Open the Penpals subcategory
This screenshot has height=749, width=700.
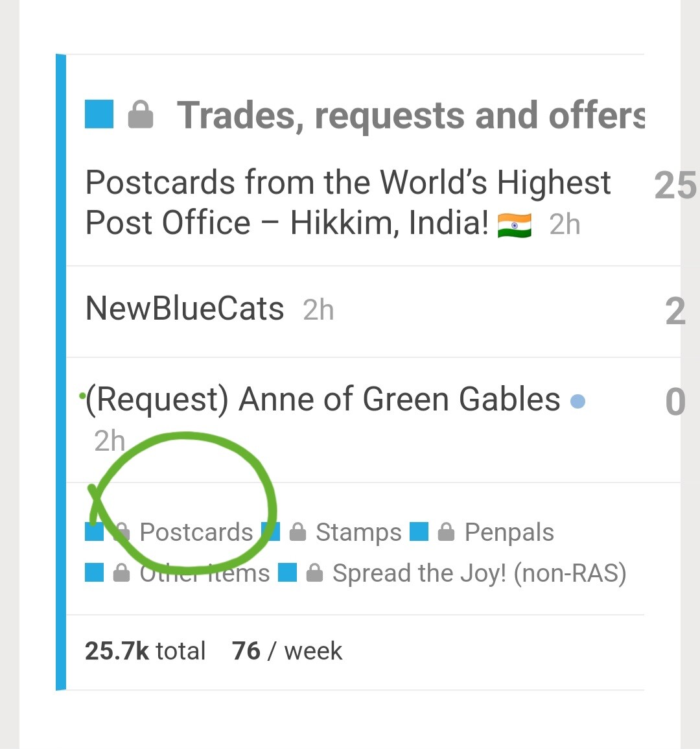point(509,532)
